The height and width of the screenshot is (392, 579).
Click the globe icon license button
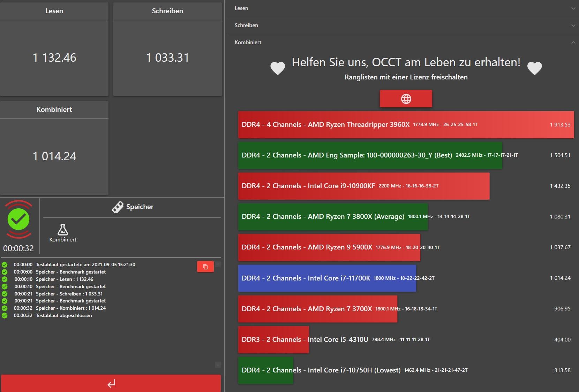tap(406, 99)
